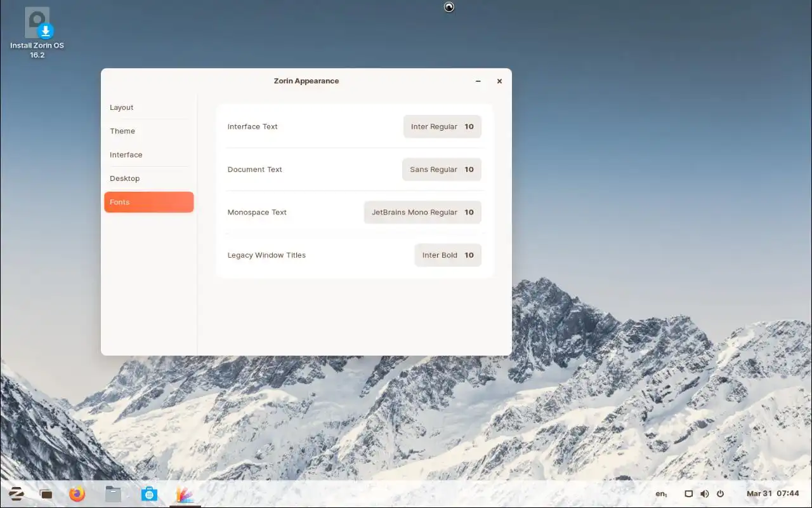Screen dimensions: 812x508
Task: Open the Layout section in sidebar
Action: pyautogui.click(x=149, y=107)
